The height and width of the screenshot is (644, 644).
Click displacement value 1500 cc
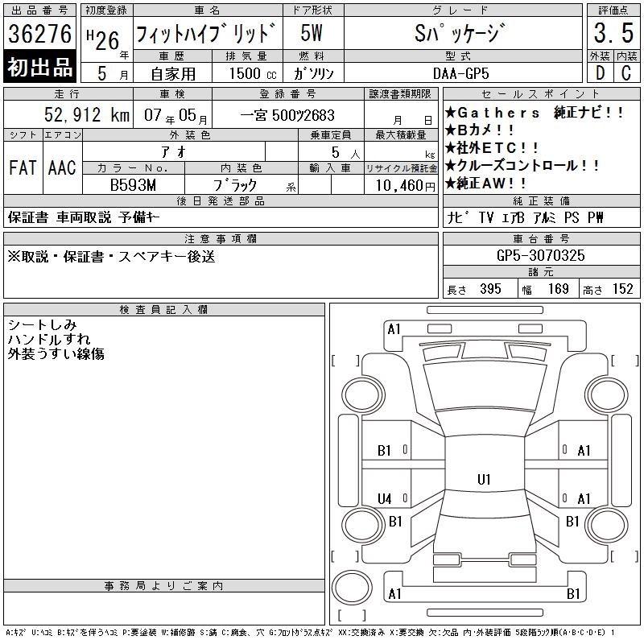click(x=253, y=73)
